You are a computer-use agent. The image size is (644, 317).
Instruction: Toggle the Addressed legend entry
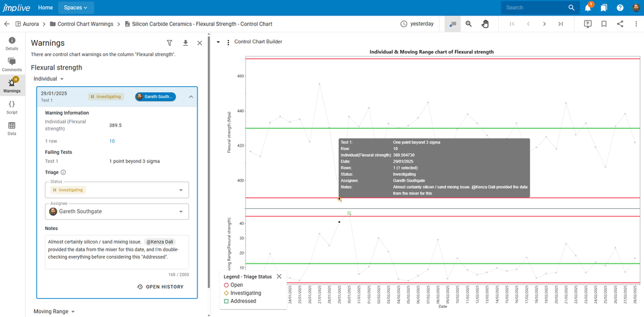point(243,301)
